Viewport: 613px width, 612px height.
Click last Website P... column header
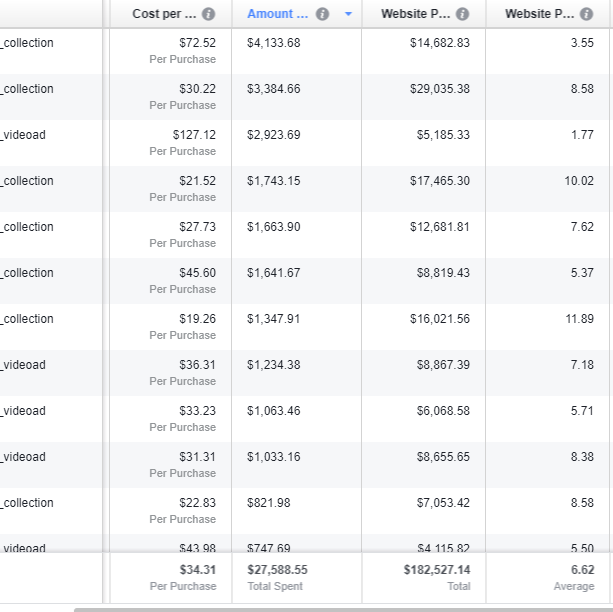coord(540,14)
